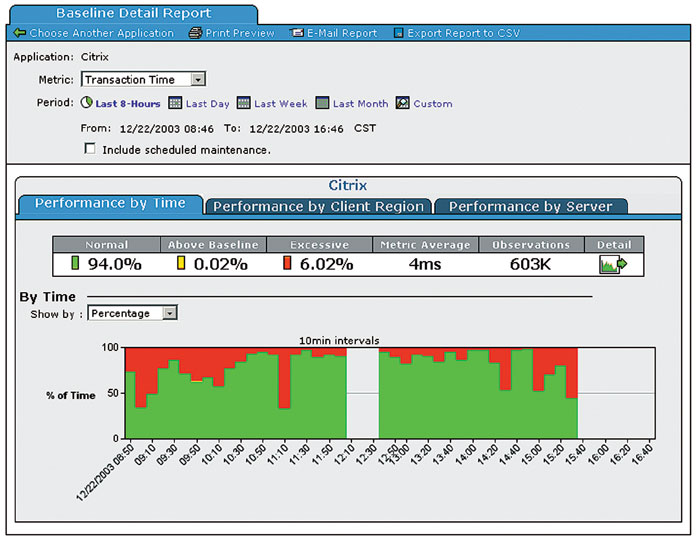Viewport: 700px width, 540px height.
Task: Switch to Performance by Client Region tab
Action: (318, 206)
